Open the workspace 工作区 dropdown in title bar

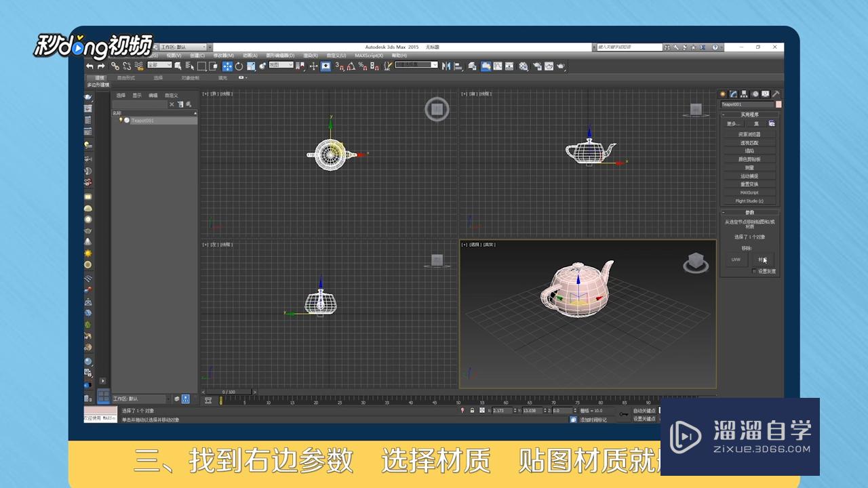click(x=183, y=47)
